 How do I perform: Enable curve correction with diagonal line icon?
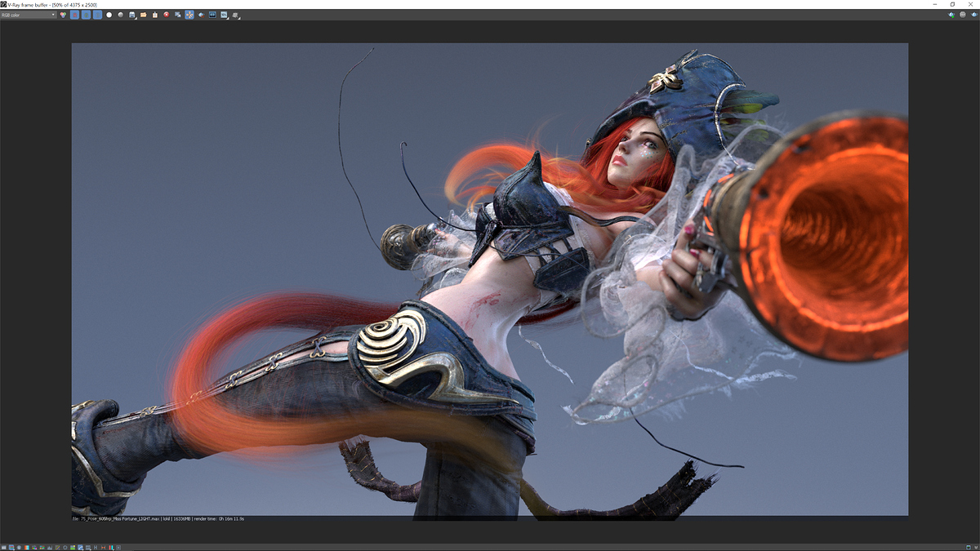pyautogui.click(x=56, y=547)
